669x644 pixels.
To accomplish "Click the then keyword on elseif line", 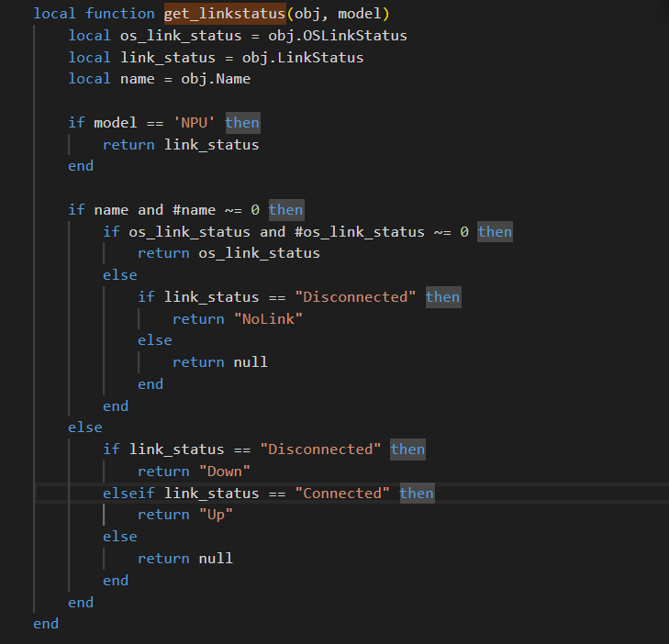I will (416, 493).
